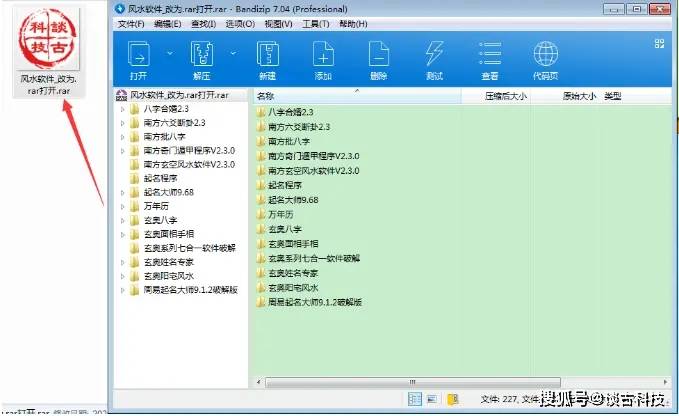Click the left scroll arrow of the file list
679x416 pixels.
click(x=259, y=382)
